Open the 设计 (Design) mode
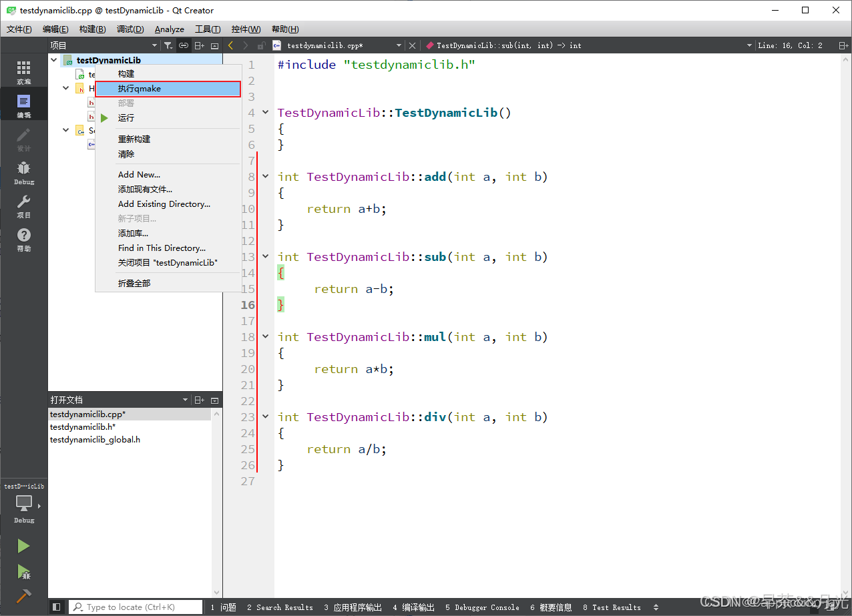This screenshot has width=852, height=616. pos(24,139)
